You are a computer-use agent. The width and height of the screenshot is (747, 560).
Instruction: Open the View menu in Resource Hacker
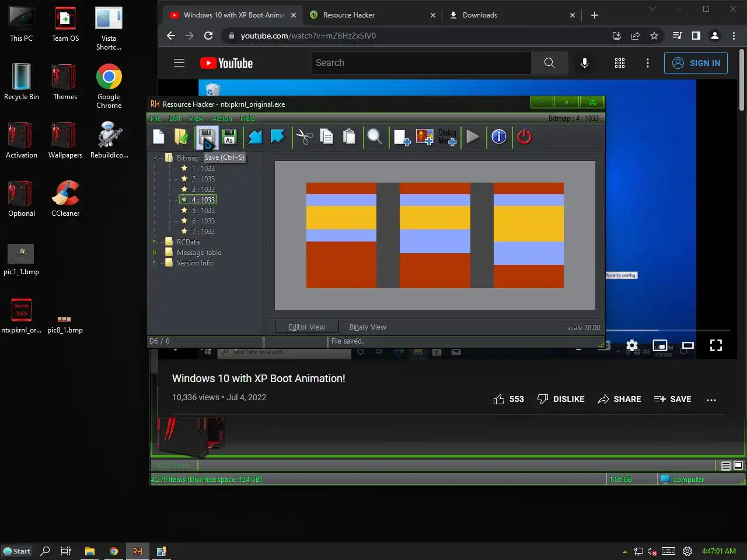point(196,118)
